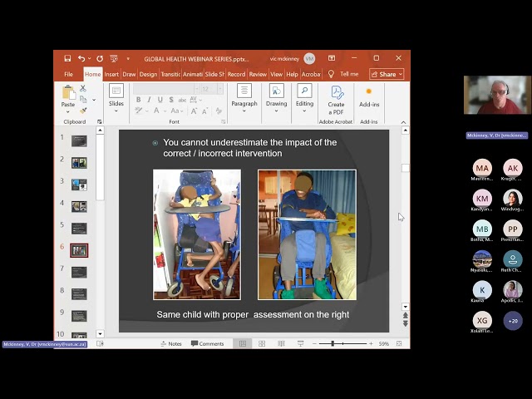Click the Paste clipboard icon
Viewport: 532px width, 399px height.
(68, 92)
